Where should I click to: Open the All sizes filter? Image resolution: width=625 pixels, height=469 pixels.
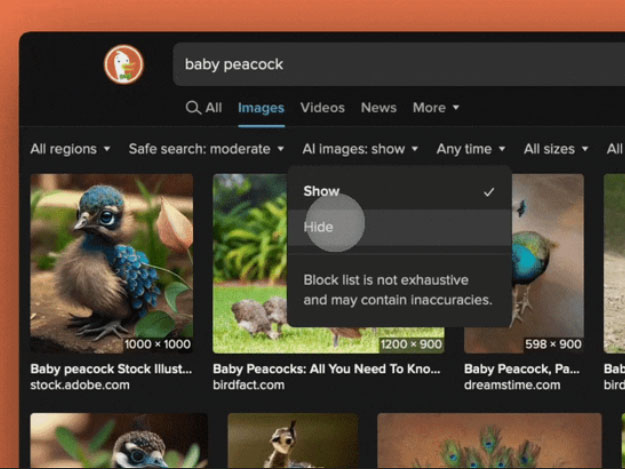pyautogui.click(x=556, y=149)
